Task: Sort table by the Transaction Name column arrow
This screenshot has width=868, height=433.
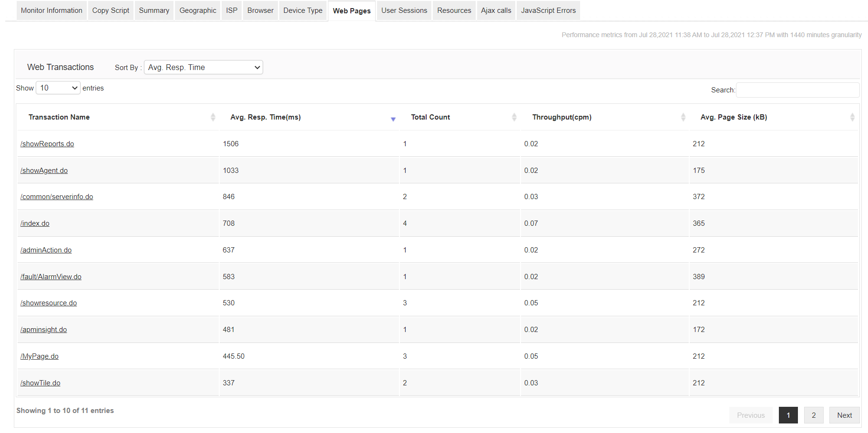Action: click(213, 117)
